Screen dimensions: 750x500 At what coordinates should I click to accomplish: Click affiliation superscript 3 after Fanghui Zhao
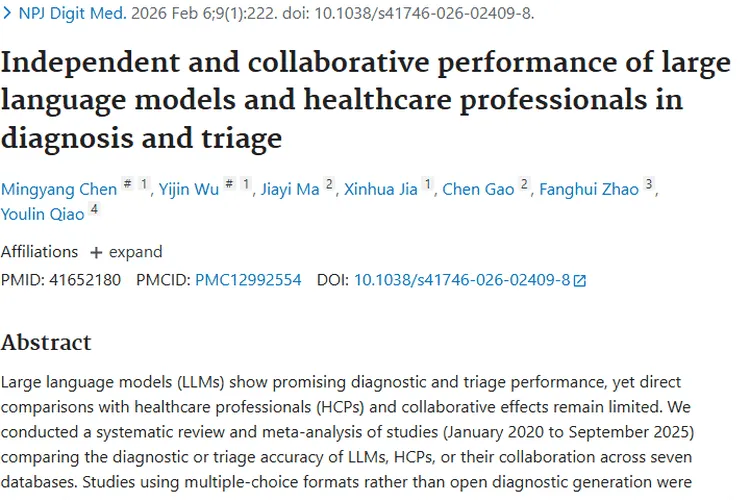click(648, 185)
